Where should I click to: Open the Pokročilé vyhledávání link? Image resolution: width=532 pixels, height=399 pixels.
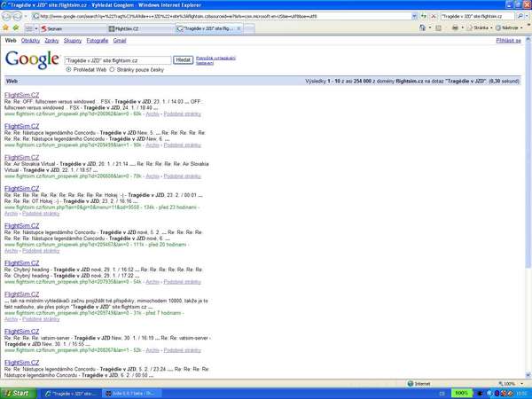pos(215,58)
